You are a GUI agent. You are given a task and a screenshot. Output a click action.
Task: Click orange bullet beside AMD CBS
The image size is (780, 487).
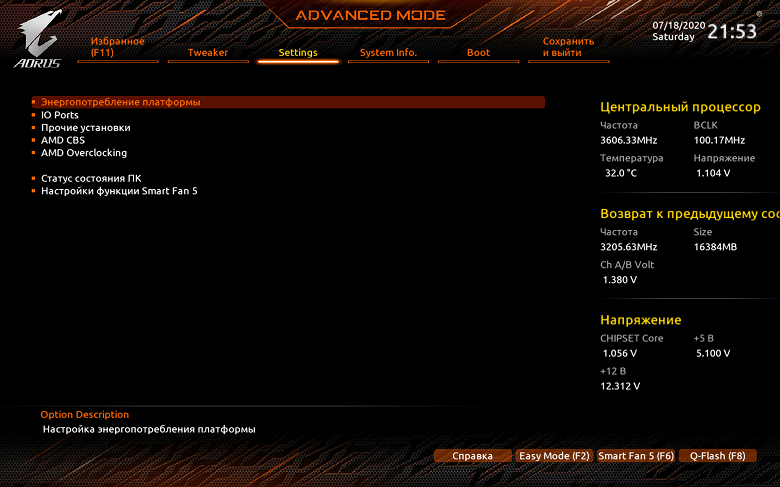pyautogui.click(x=33, y=140)
